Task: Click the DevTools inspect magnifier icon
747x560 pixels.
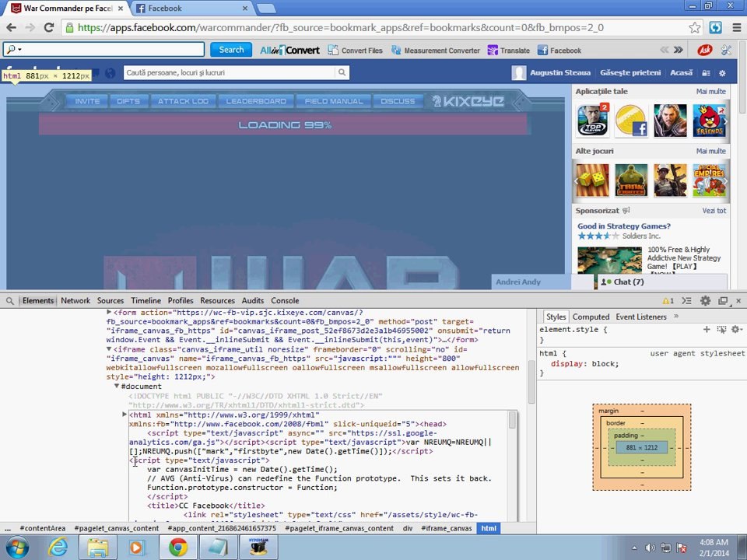Action: (x=9, y=301)
